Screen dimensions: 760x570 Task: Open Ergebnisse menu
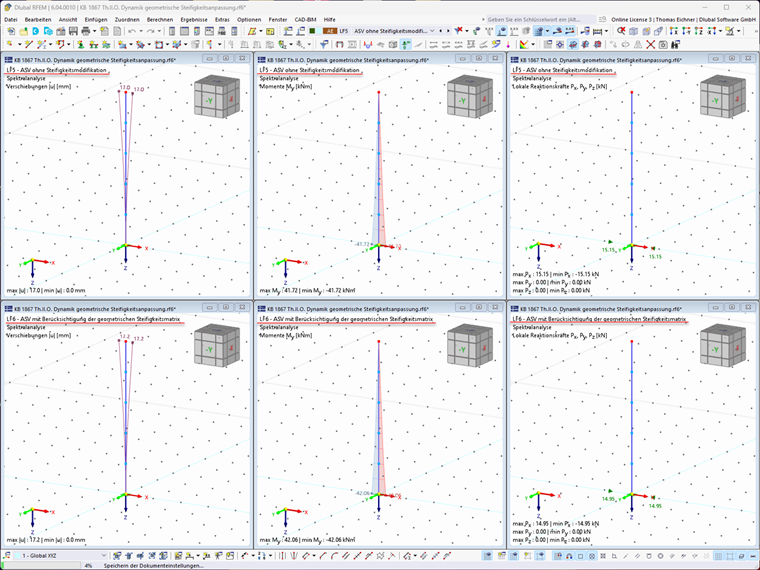[x=194, y=19]
